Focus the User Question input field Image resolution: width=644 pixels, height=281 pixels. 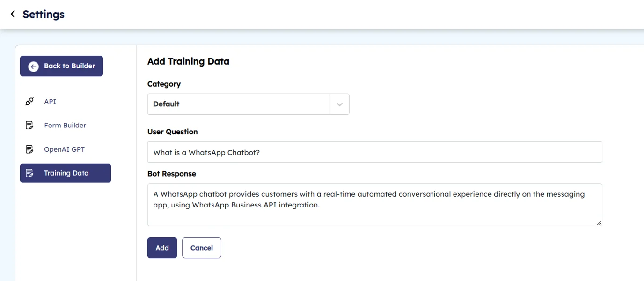374,152
